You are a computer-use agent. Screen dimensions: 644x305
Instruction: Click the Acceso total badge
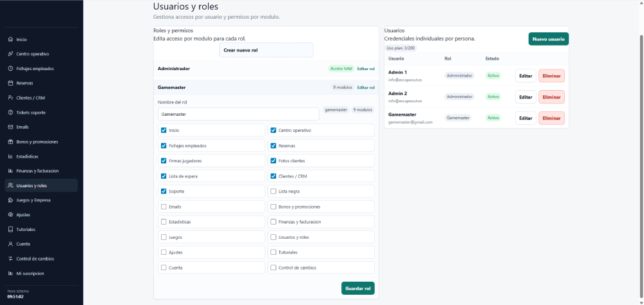coord(341,69)
